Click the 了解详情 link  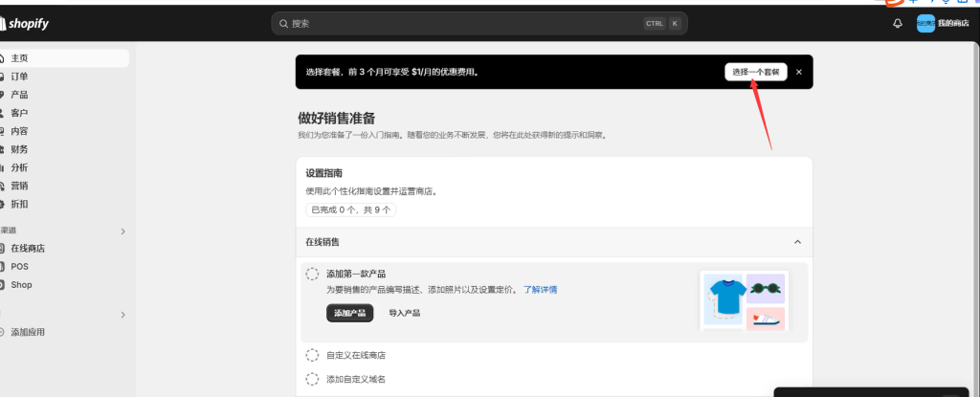[x=540, y=290]
